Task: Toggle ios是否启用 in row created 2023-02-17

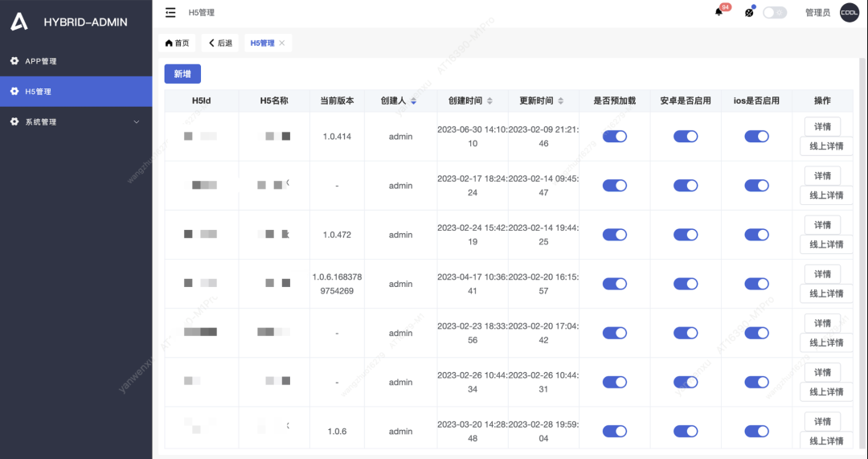Action: pos(757,186)
